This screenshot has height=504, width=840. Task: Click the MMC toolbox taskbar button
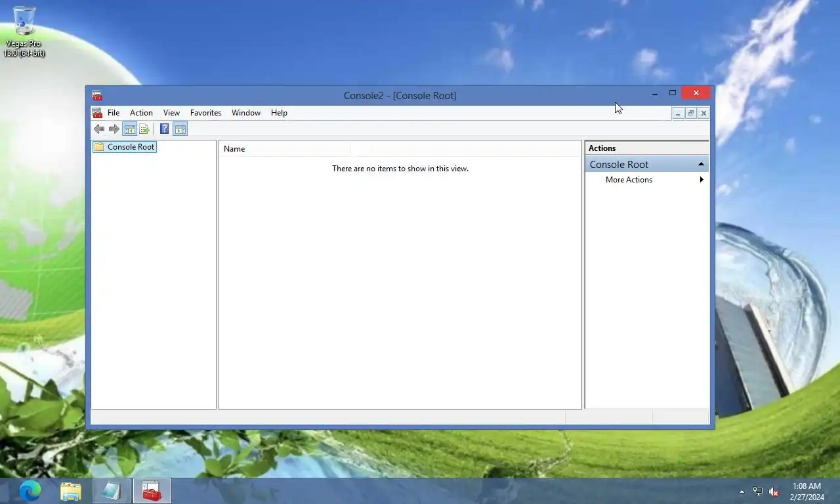pos(152,491)
